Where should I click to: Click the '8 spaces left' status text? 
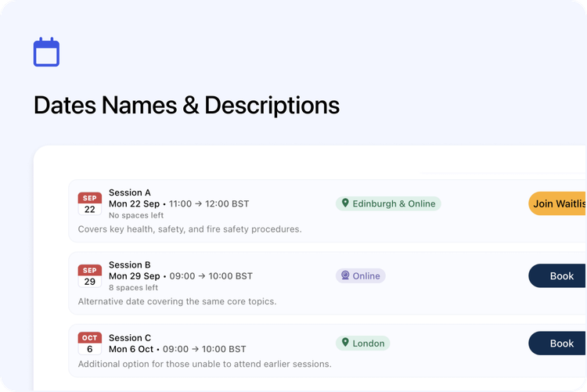coord(134,287)
